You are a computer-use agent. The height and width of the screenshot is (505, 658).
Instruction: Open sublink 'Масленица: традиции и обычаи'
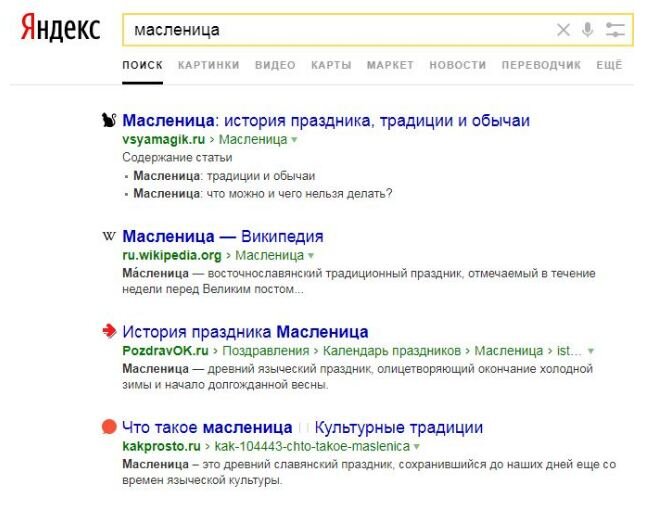tap(224, 175)
